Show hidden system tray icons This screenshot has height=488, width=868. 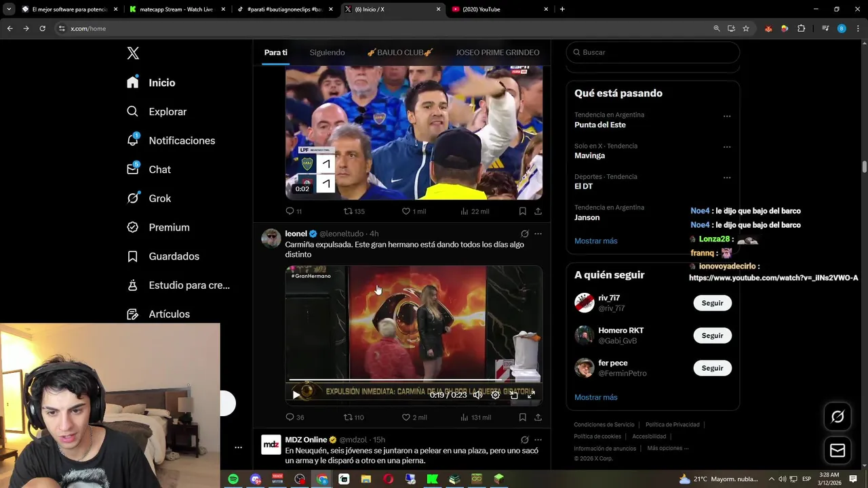point(771,479)
